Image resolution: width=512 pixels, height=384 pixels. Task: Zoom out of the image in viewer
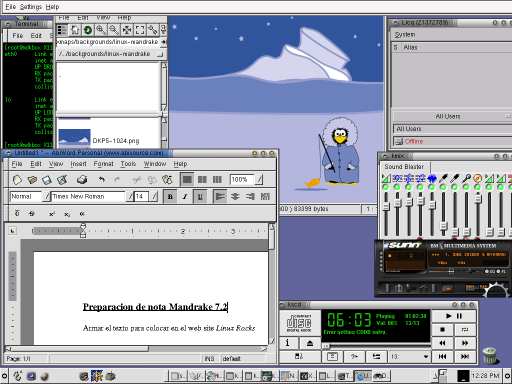tap(114, 30)
